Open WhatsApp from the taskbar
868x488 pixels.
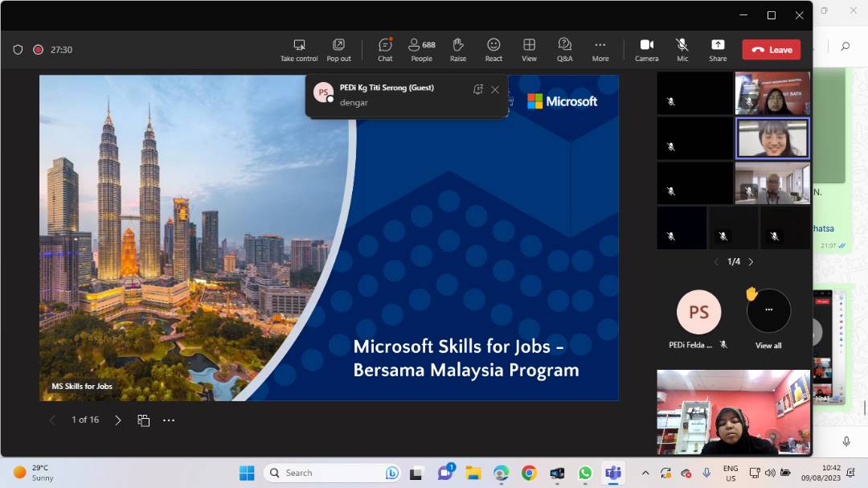(x=585, y=473)
